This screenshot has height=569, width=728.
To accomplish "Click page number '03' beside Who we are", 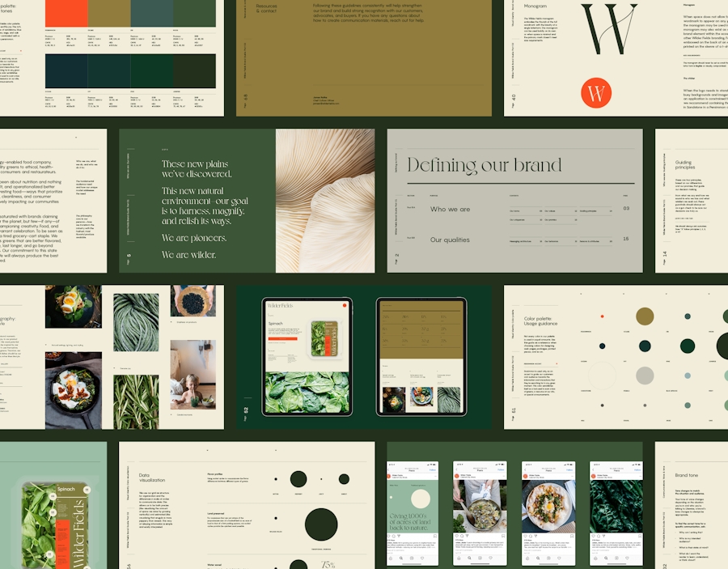I will 626,208.
